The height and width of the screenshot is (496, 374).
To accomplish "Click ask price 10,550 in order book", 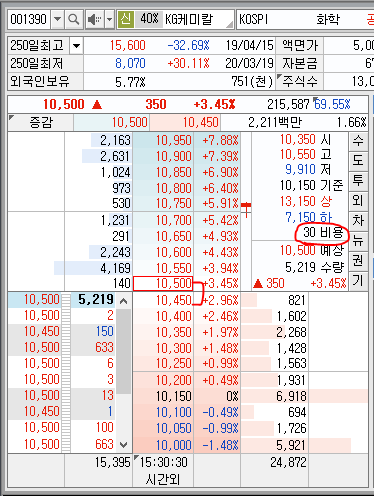I will (174, 268).
